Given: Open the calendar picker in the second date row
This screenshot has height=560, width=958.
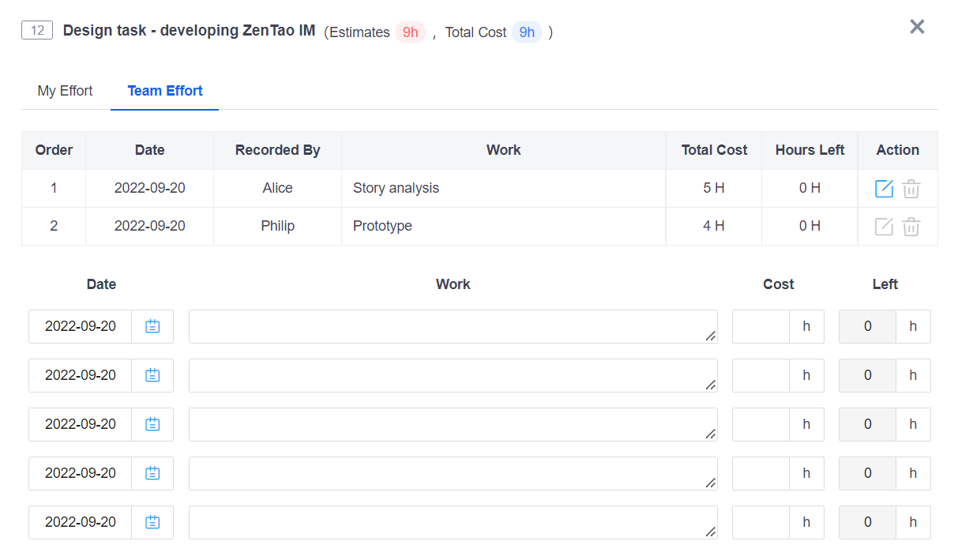Looking at the screenshot, I should click(x=152, y=375).
